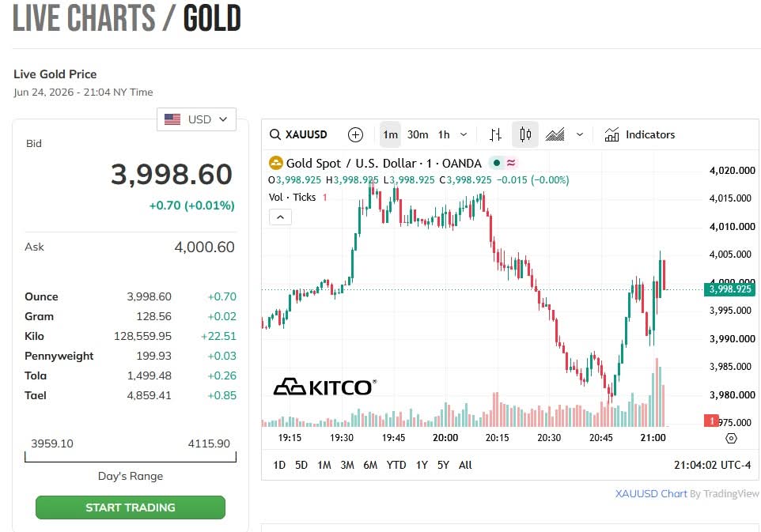Select the bars chart style icon
This screenshot has width=761, height=532.
tap(495, 134)
